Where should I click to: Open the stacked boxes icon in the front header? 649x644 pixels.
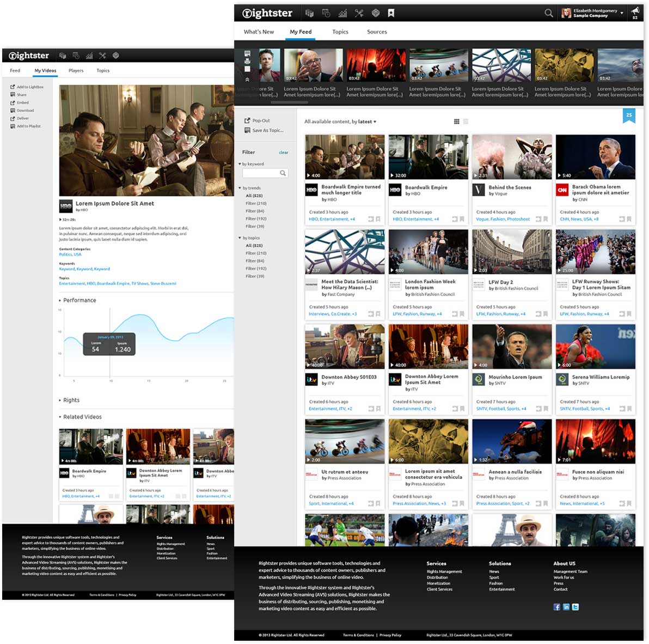click(310, 13)
